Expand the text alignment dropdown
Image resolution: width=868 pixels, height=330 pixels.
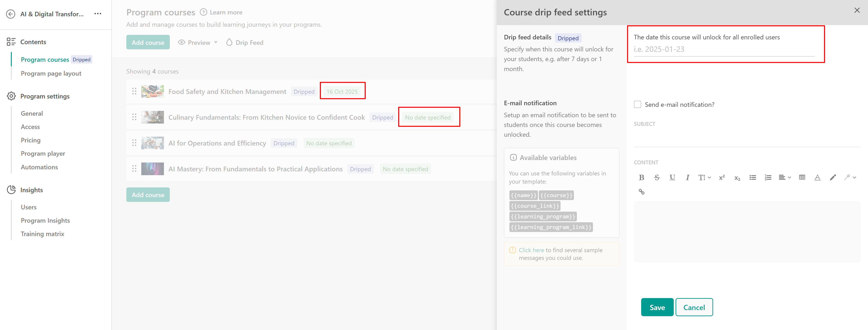[784, 177]
